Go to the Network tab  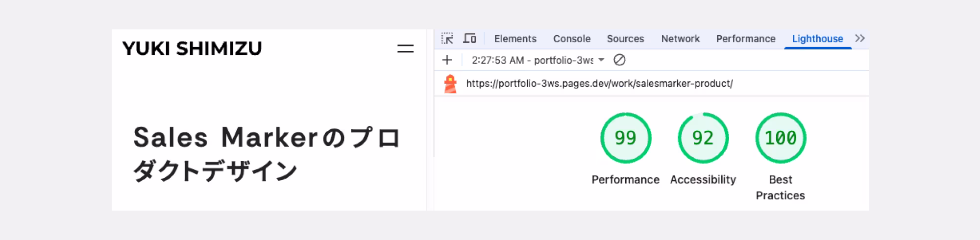tap(680, 39)
